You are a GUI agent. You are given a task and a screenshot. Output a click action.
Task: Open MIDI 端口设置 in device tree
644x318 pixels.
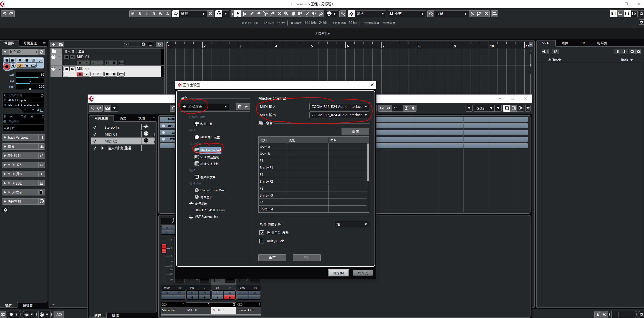210,137
